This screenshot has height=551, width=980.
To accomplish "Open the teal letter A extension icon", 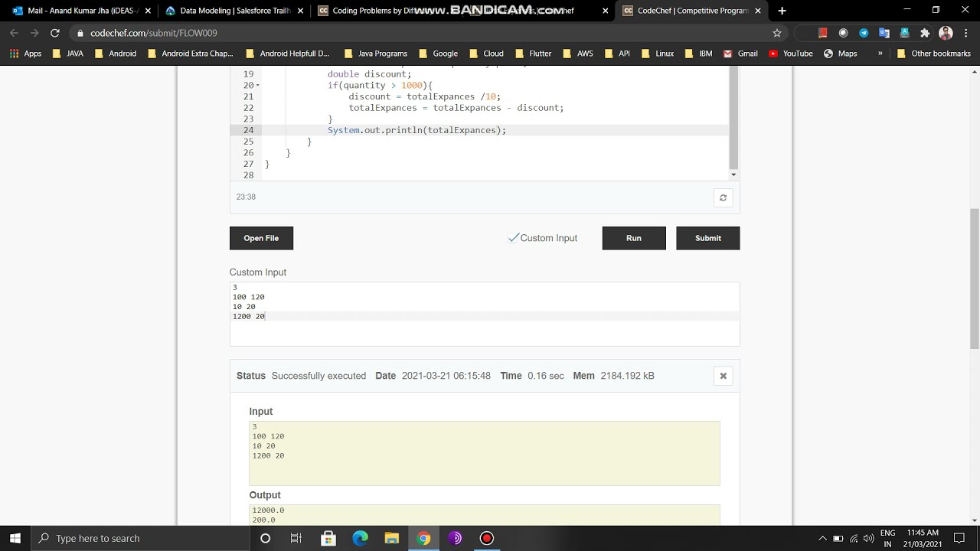I will pos(904,33).
